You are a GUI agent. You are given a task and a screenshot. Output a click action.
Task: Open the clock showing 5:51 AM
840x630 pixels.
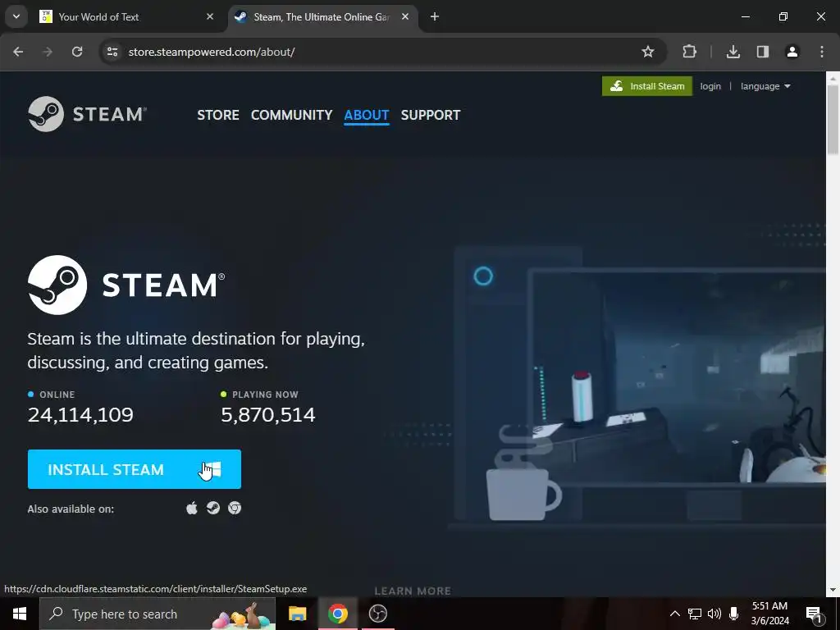pos(769,614)
